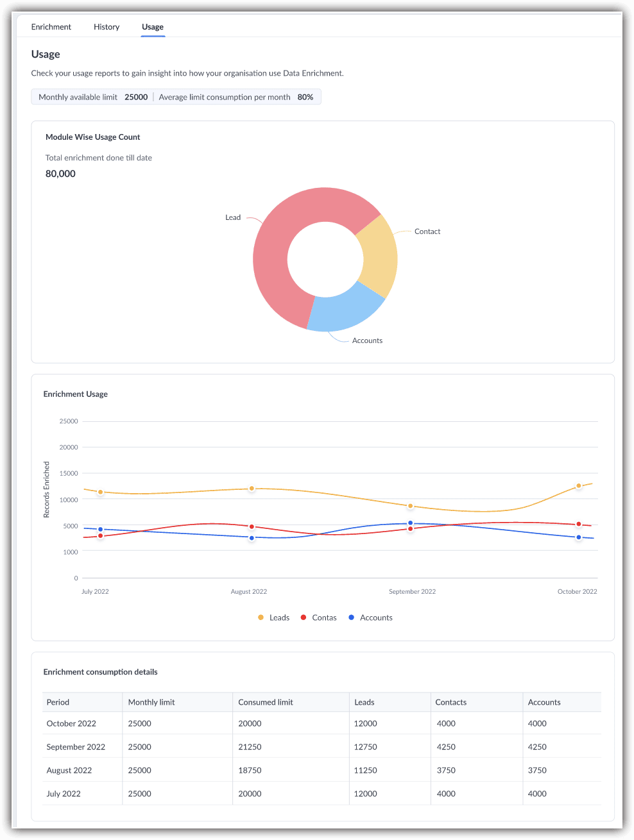Click the September 2022 consumed value 21250

[250, 747]
